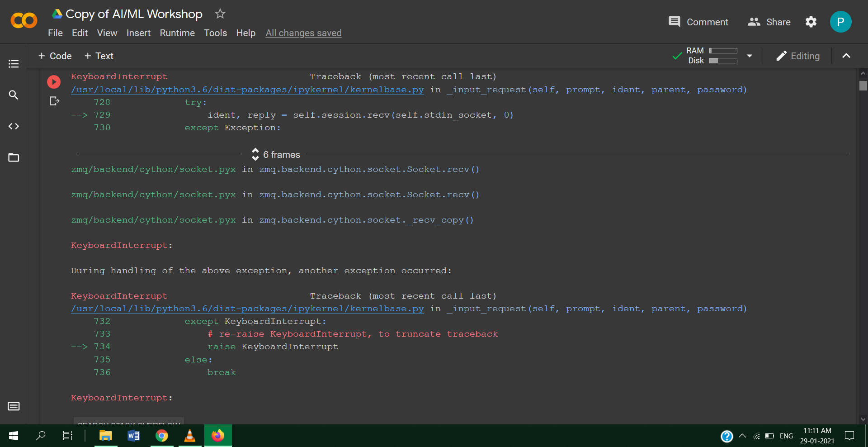Open the Tools menu

pyautogui.click(x=215, y=33)
